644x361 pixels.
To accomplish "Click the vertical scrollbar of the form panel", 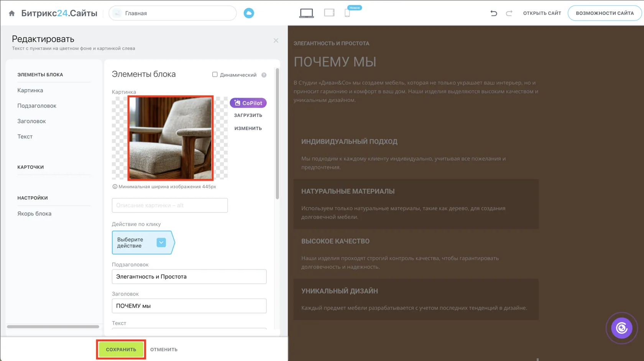I will (277, 134).
